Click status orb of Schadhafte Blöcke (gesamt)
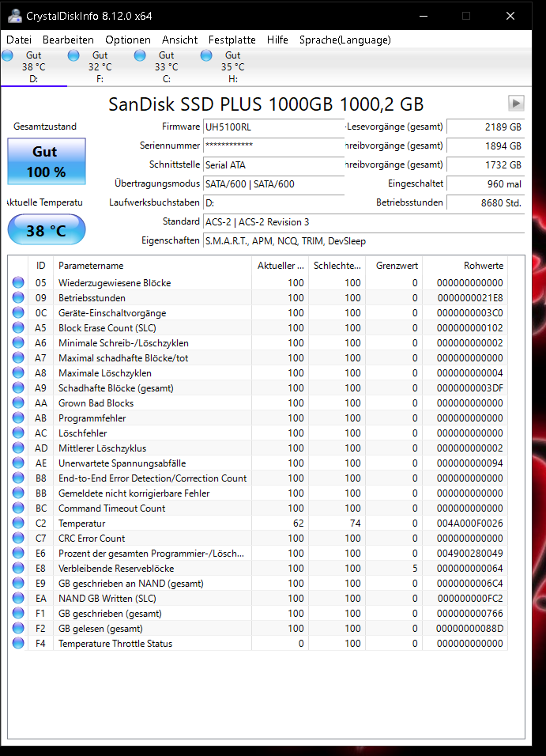The width and height of the screenshot is (546, 756). pos(18,387)
